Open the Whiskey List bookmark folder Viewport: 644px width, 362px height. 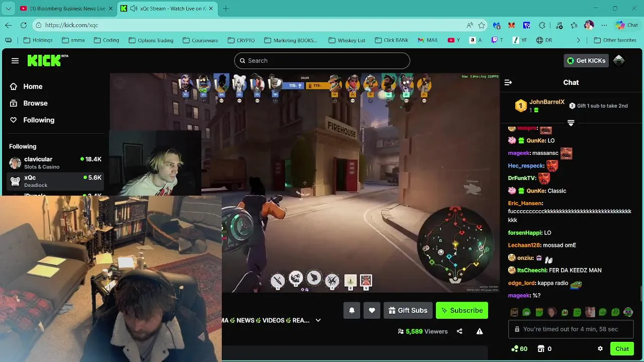coord(347,40)
